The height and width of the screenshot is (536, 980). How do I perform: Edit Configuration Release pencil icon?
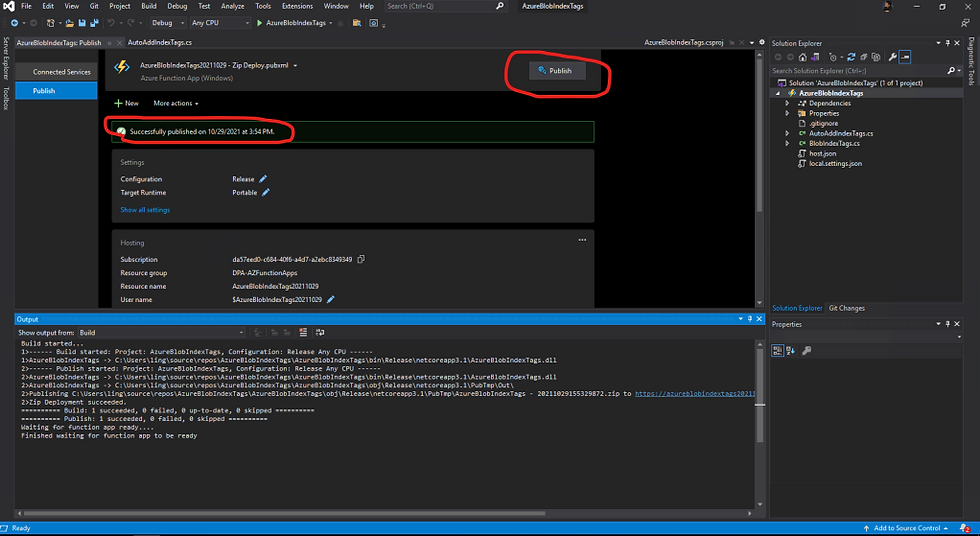coord(263,179)
